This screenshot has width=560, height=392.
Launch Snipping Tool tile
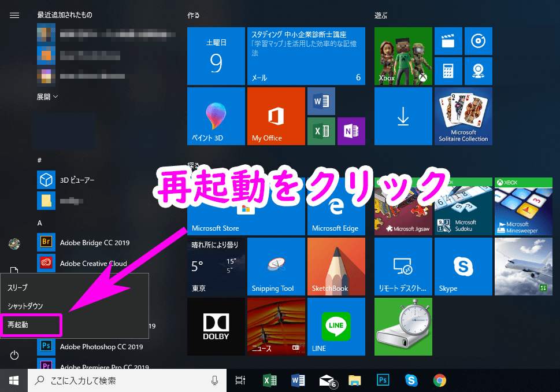point(276,267)
